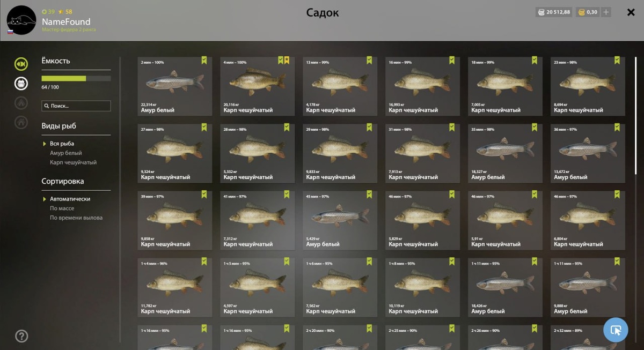Sort by По массе
This screenshot has height=350, width=644.
point(62,208)
